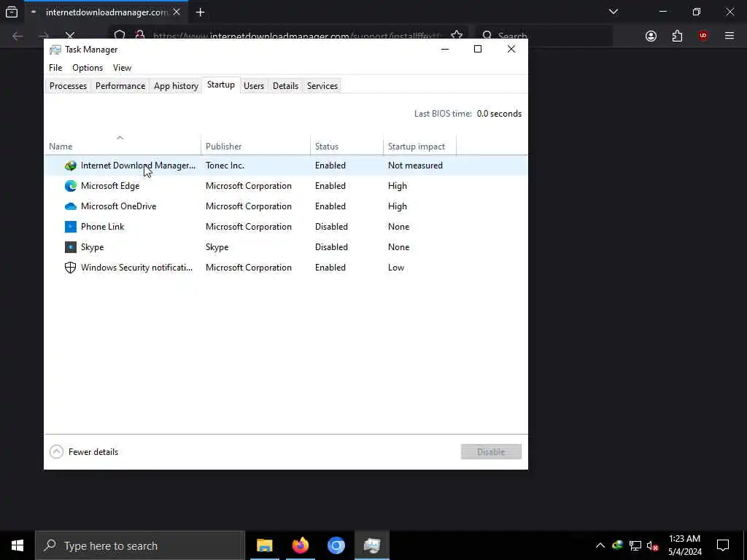
Task: Switch to the Processes tab
Action: [x=68, y=86]
